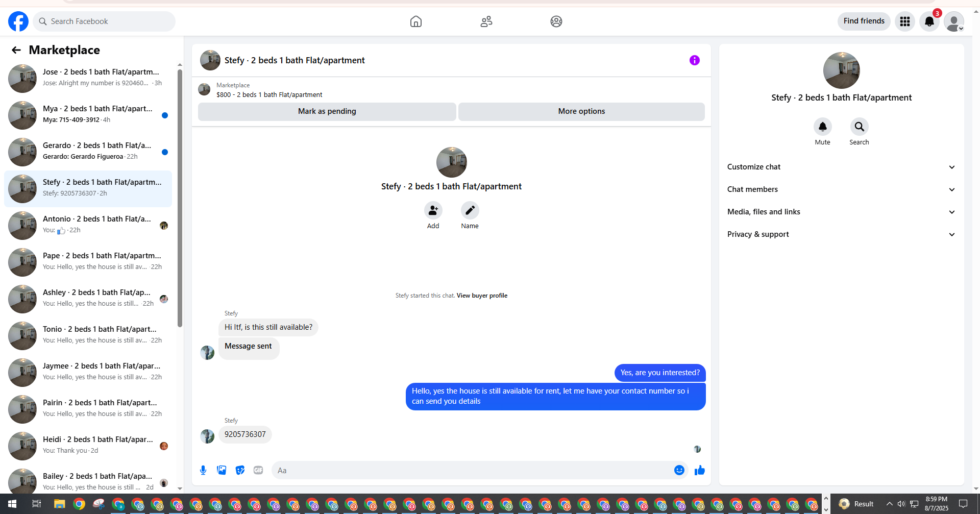Open Heidi conversation
This screenshot has width=980, height=514.
coord(88,446)
